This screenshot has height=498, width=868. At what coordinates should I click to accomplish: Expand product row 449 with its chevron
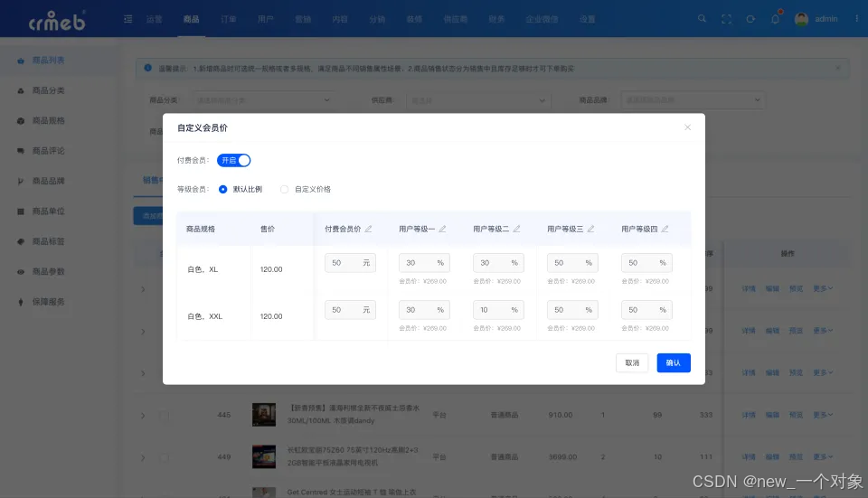(143, 457)
